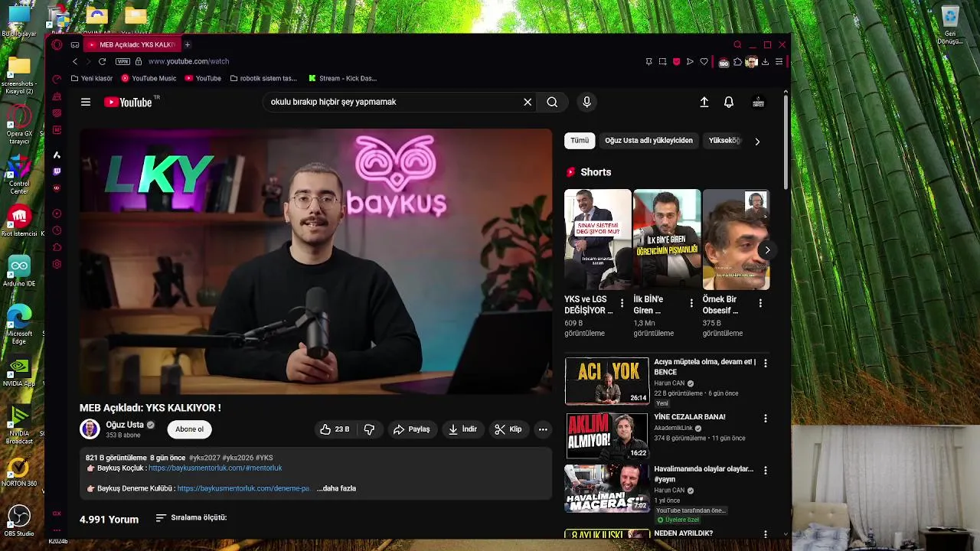This screenshot has height=551, width=980.
Task: Open the Örnek Bir Obsesif short
Action: click(736, 240)
